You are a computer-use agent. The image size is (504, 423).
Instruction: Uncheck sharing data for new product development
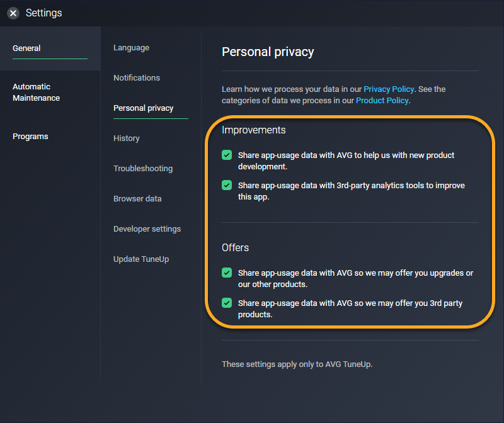(227, 155)
